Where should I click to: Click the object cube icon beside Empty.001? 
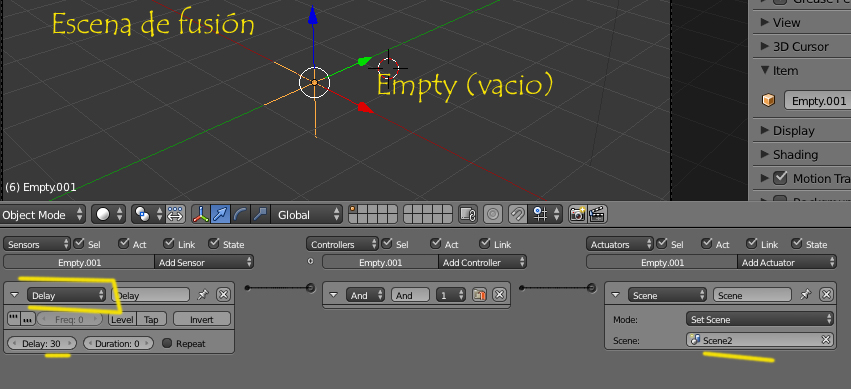(x=769, y=100)
